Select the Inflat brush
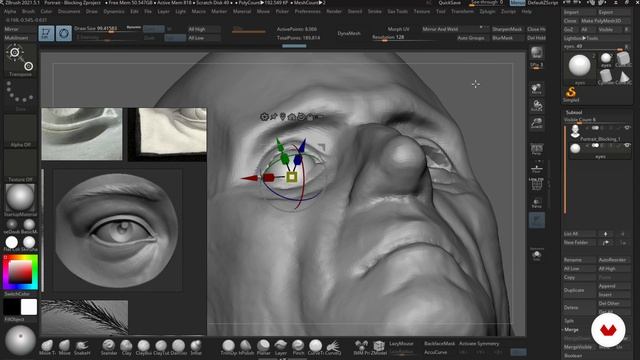The height and width of the screenshot is (360, 640). click(x=196, y=348)
